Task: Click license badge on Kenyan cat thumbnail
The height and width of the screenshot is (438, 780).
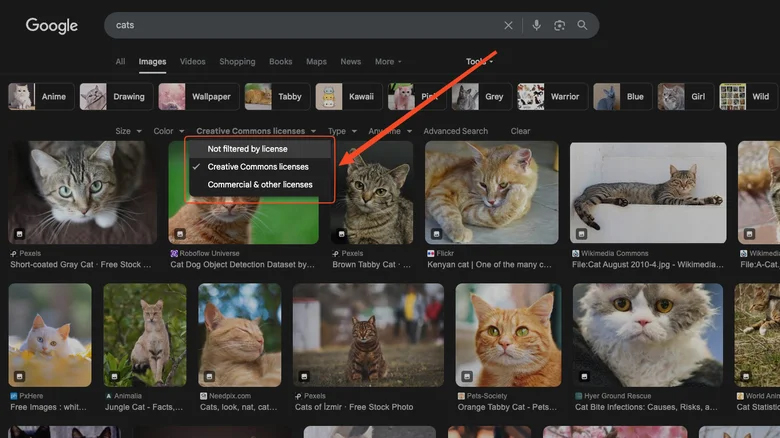Action: pyautogui.click(x=436, y=233)
